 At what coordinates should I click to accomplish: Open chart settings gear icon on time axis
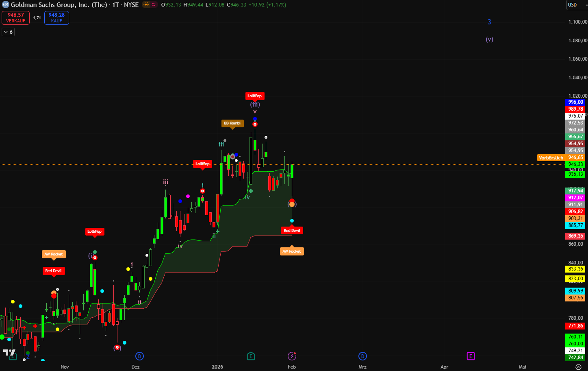578,367
